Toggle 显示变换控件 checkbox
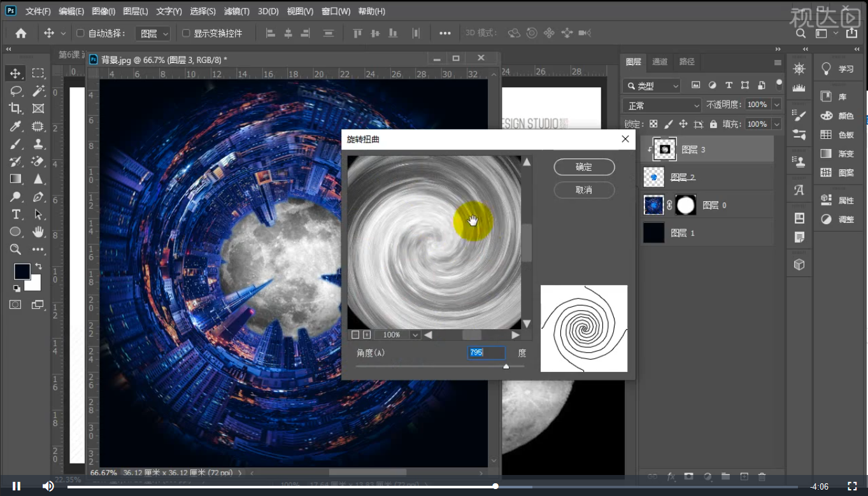868x496 pixels. coord(186,33)
